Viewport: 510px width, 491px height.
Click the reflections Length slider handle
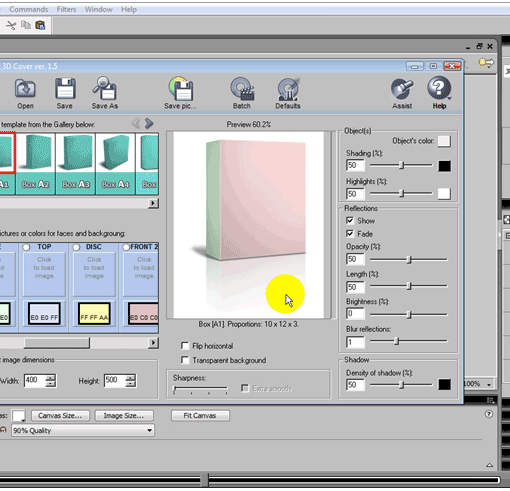pos(409,286)
